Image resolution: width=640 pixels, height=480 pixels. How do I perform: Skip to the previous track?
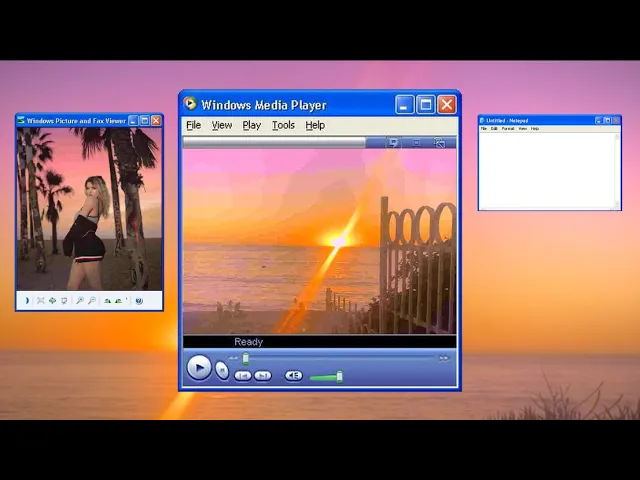(x=242, y=376)
